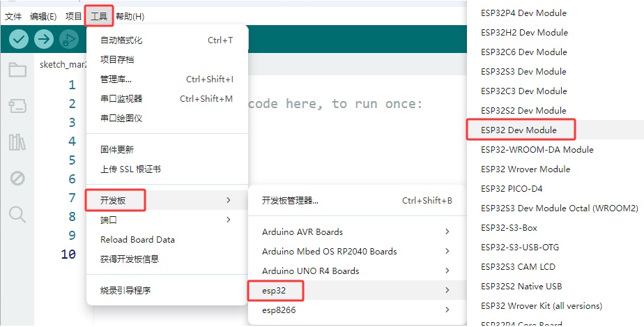Viewport: 644px width, 327px height.
Task: Select ESP32-WROOM-DA Module board
Action: (x=555, y=149)
